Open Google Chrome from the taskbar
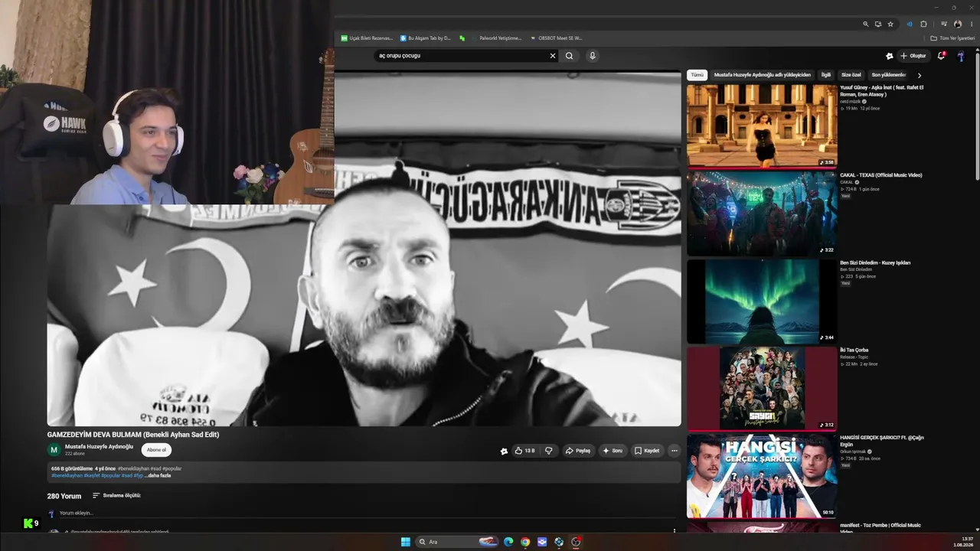The width and height of the screenshot is (980, 551). tap(525, 542)
